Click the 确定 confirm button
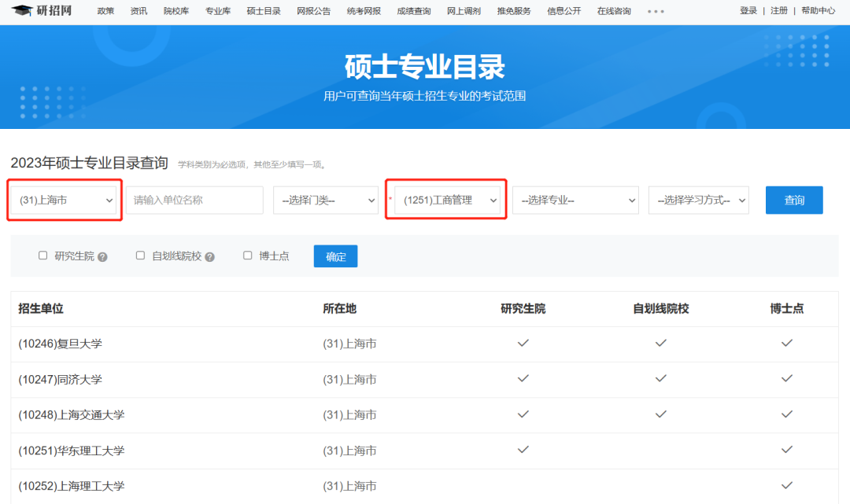 (x=335, y=256)
